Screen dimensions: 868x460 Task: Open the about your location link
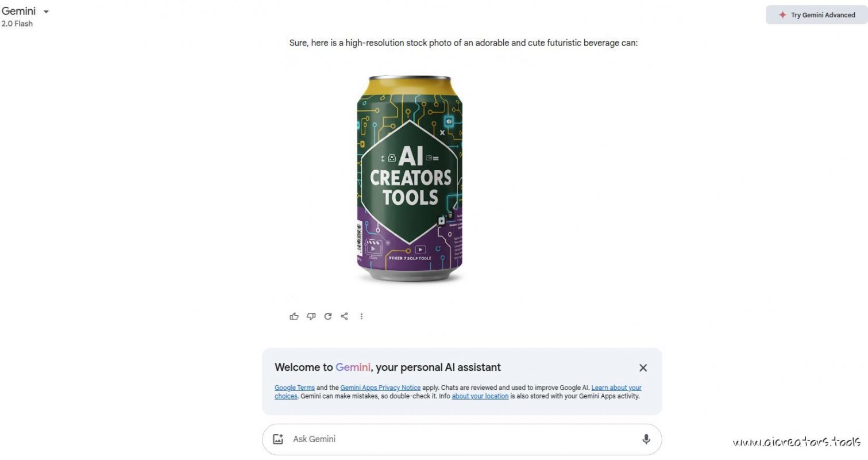pos(480,396)
